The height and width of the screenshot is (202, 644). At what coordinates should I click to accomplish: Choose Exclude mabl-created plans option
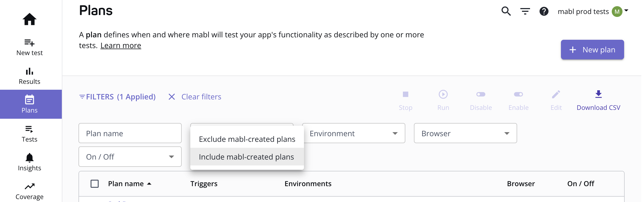tap(247, 139)
